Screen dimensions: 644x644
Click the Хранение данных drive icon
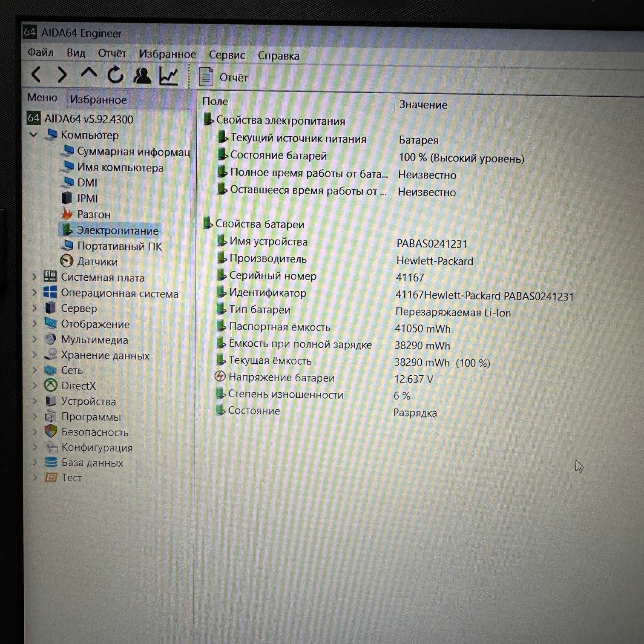[51, 354]
